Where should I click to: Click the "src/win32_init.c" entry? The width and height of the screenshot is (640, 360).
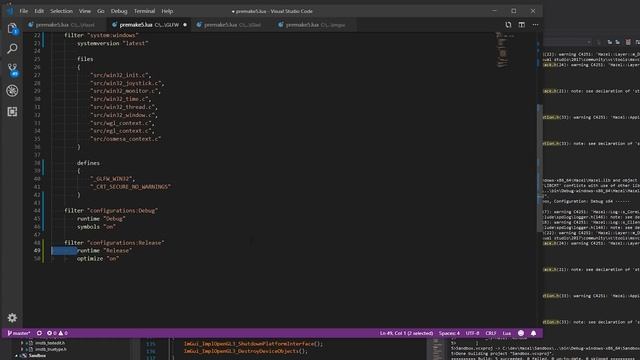(x=120, y=75)
